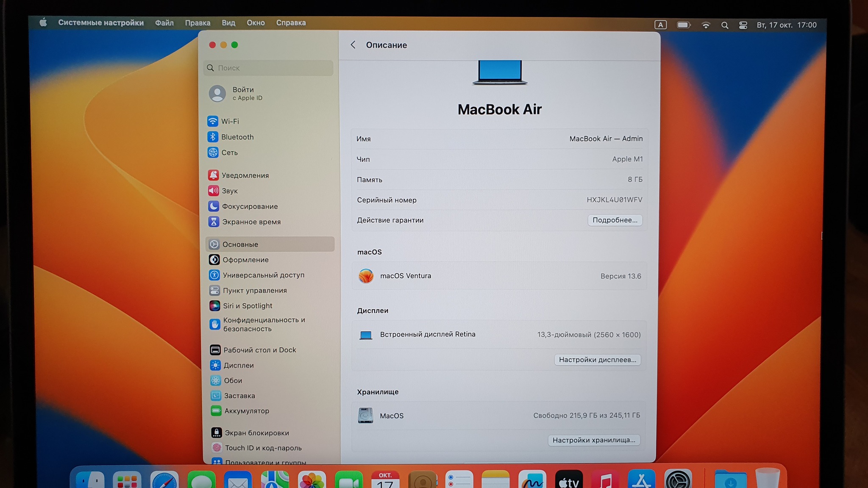Open Экранное время settings

click(251, 222)
